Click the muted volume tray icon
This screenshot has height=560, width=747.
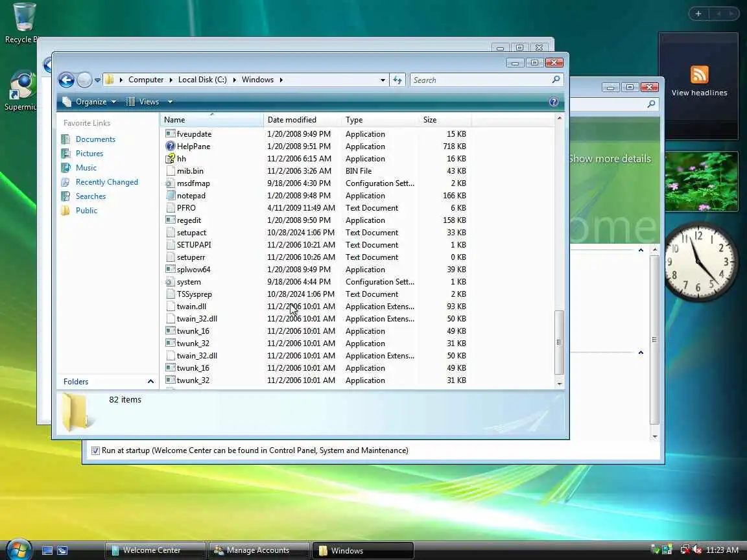click(x=698, y=550)
